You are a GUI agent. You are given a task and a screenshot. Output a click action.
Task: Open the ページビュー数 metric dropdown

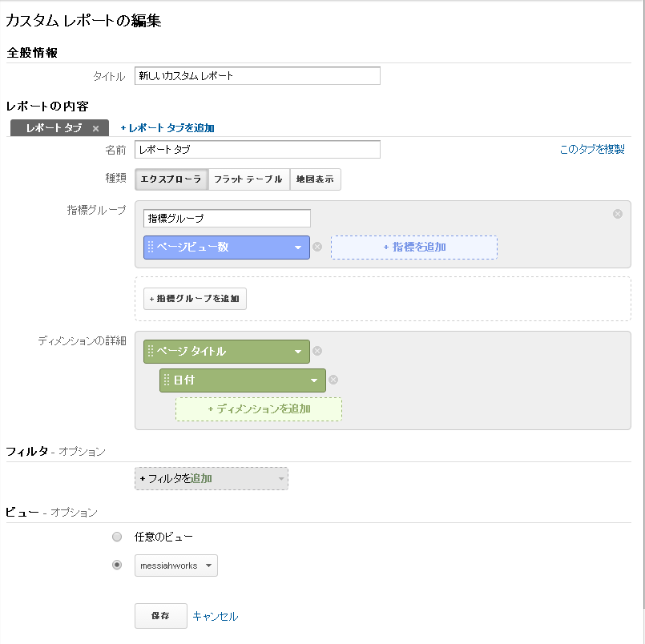[x=227, y=248]
